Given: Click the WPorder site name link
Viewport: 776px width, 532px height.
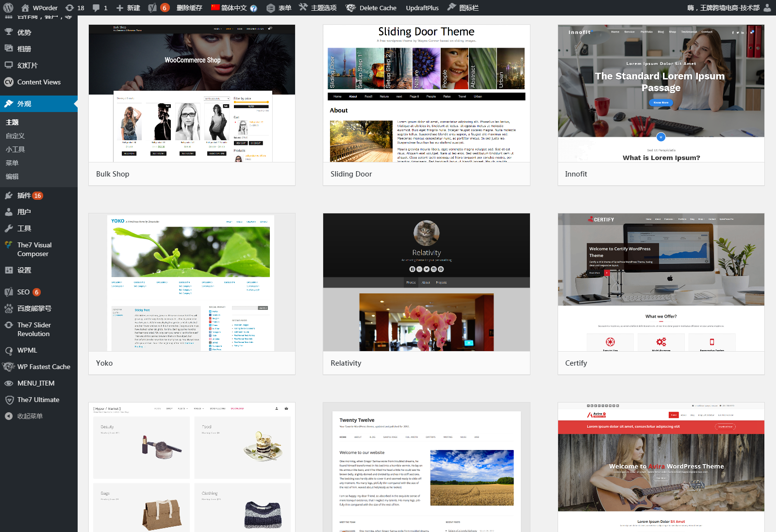Looking at the screenshot, I should coord(45,8).
